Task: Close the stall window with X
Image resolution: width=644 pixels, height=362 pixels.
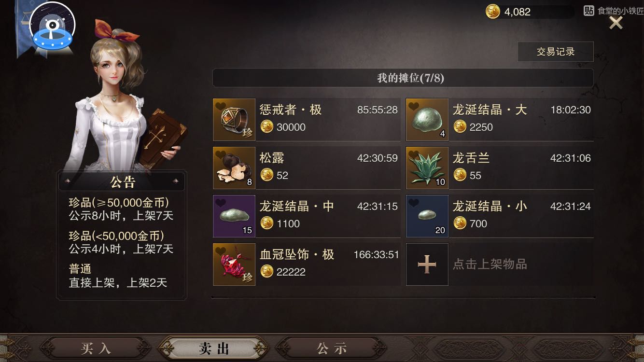Action: coord(616,22)
